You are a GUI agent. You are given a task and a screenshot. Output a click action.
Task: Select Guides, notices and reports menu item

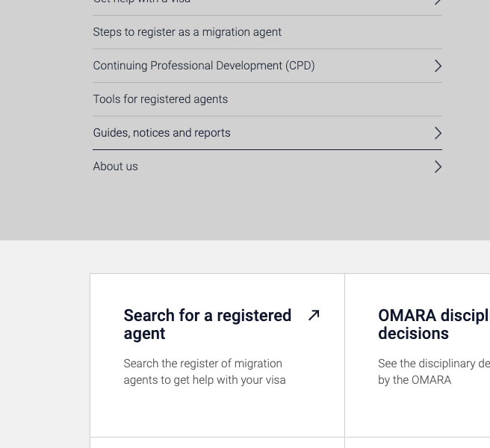161,133
